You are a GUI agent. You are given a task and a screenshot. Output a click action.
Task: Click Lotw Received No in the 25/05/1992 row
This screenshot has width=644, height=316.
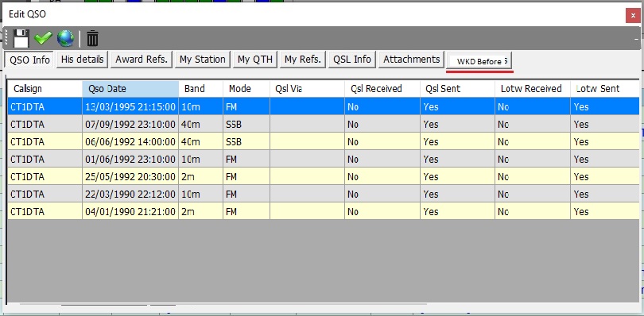533,176
